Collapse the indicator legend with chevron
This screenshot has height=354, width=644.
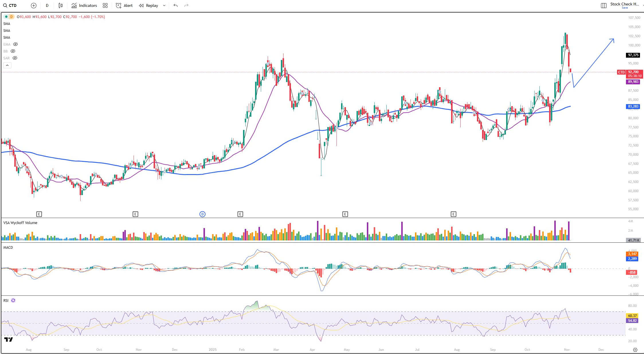(7, 65)
